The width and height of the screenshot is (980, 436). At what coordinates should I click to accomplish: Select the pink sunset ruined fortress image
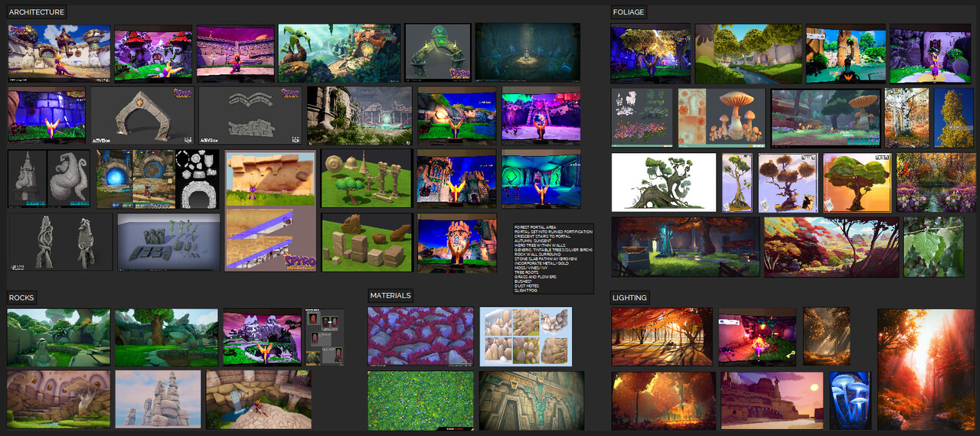point(772,401)
